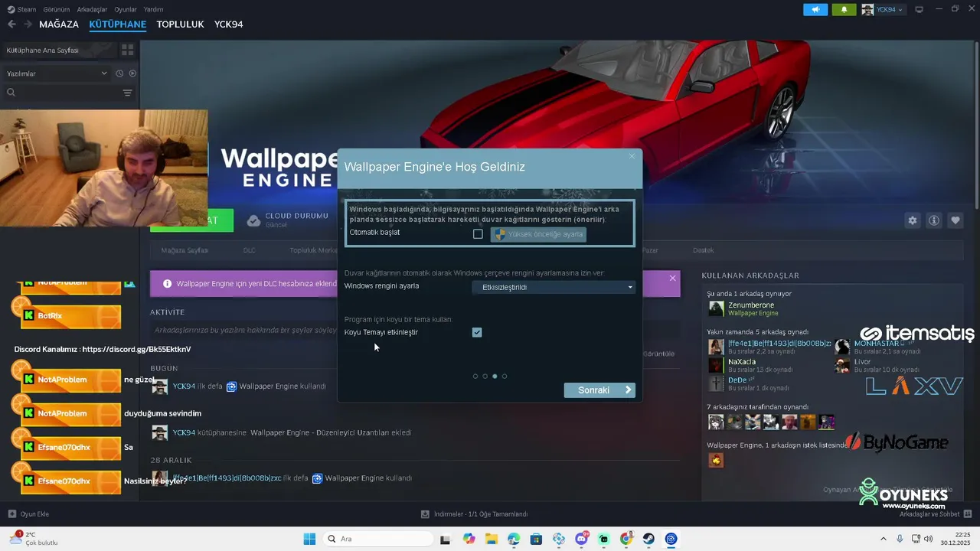
Task: Open advanced library filter options icon
Action: pyautogui.click(x=127, y=93)
